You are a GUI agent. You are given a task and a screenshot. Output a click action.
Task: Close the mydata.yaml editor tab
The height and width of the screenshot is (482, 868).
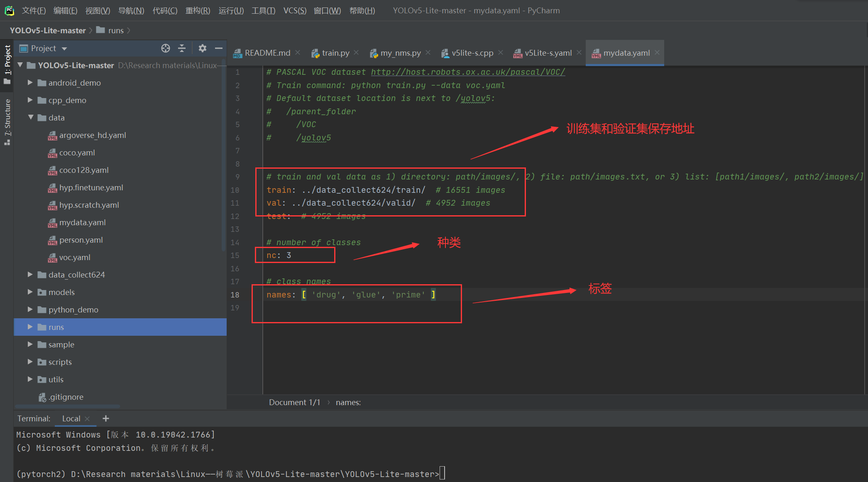(657, 52)
